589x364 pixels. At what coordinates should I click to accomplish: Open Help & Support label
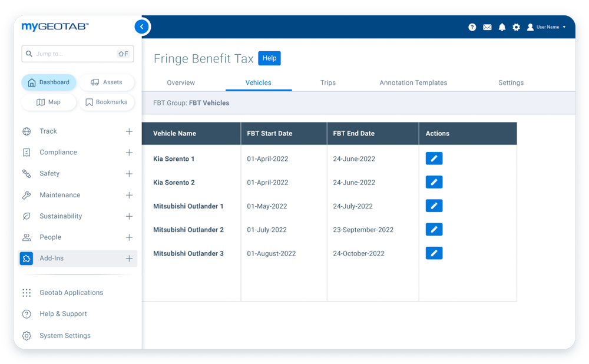pos(63,314)
